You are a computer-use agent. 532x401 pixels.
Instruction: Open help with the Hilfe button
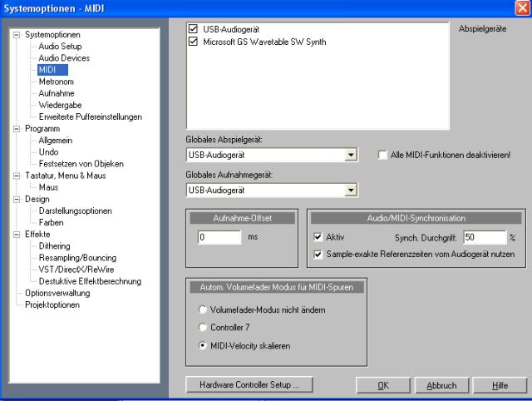coord(500,385)
